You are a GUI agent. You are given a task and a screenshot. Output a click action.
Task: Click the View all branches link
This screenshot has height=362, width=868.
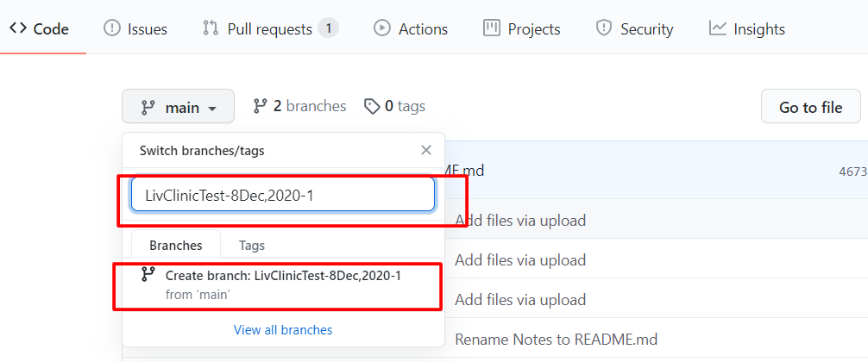tap(283, 329)
